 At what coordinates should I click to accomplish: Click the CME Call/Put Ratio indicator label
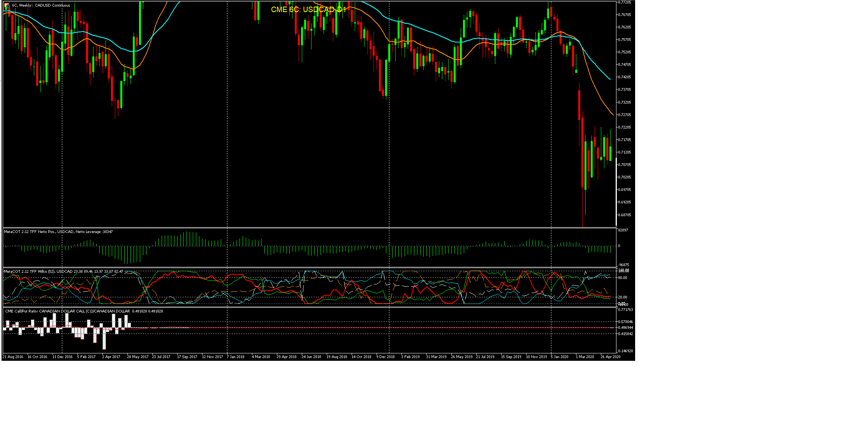click(x=84, y=311)
